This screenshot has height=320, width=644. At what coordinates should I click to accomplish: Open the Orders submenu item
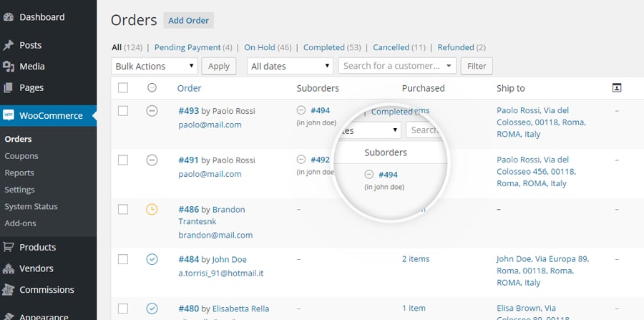(18, 140)
